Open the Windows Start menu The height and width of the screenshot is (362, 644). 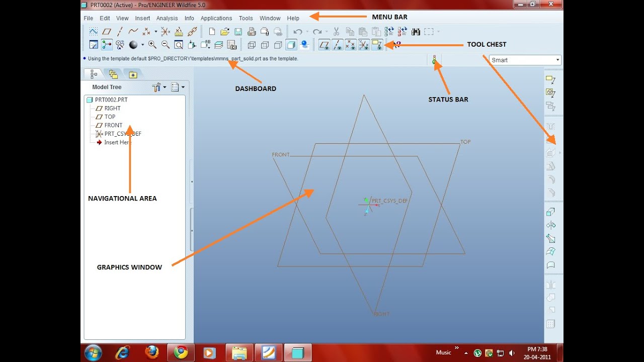pyautogui.click(x=94, y=352)
